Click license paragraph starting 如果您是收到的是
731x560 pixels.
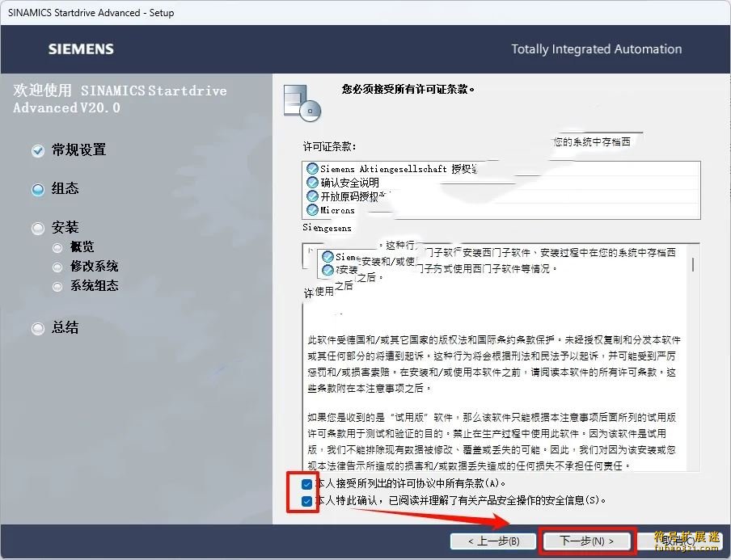click(492, 442)
